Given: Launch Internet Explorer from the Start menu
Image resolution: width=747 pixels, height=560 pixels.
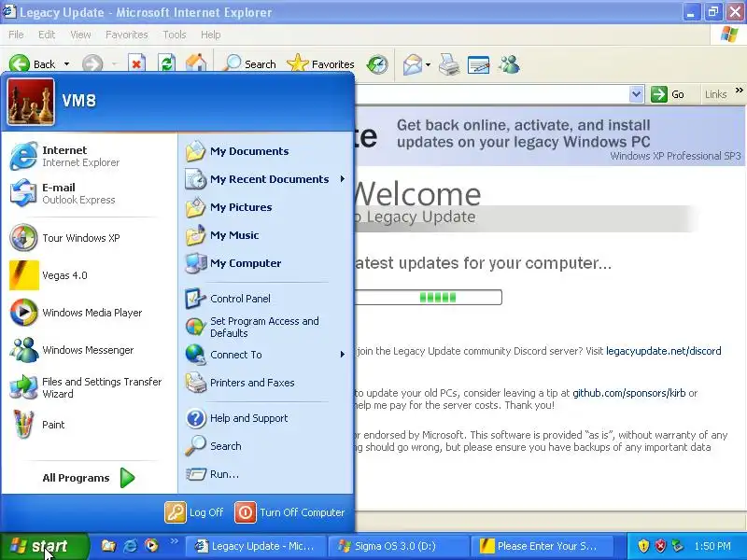Looking at the screenshot, I should click(x=89, y=156).
